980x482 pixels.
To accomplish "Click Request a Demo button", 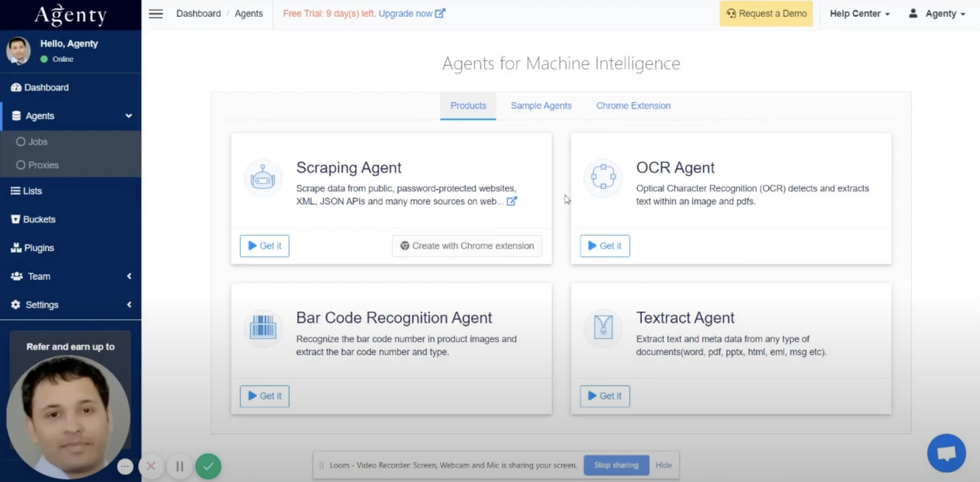I will point(766,14).
